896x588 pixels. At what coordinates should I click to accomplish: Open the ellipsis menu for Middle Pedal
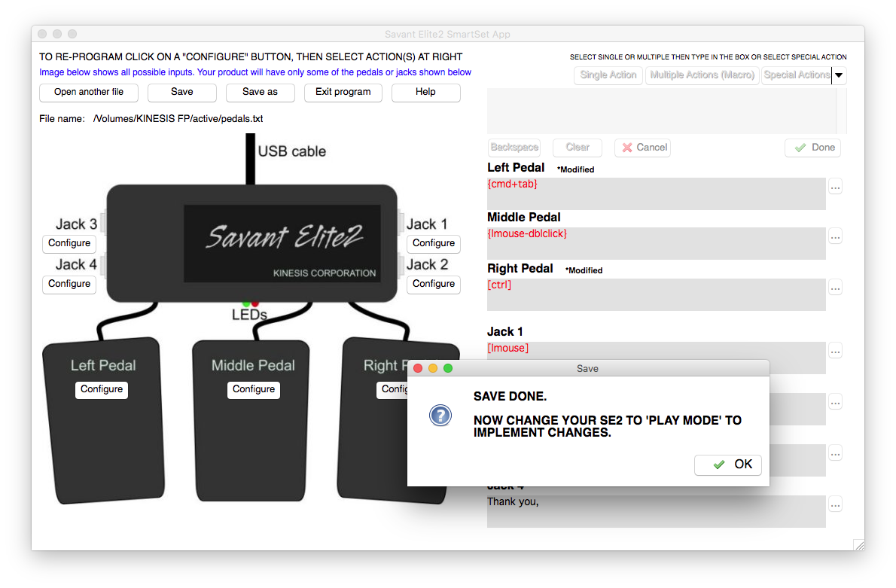coord(836,237)
